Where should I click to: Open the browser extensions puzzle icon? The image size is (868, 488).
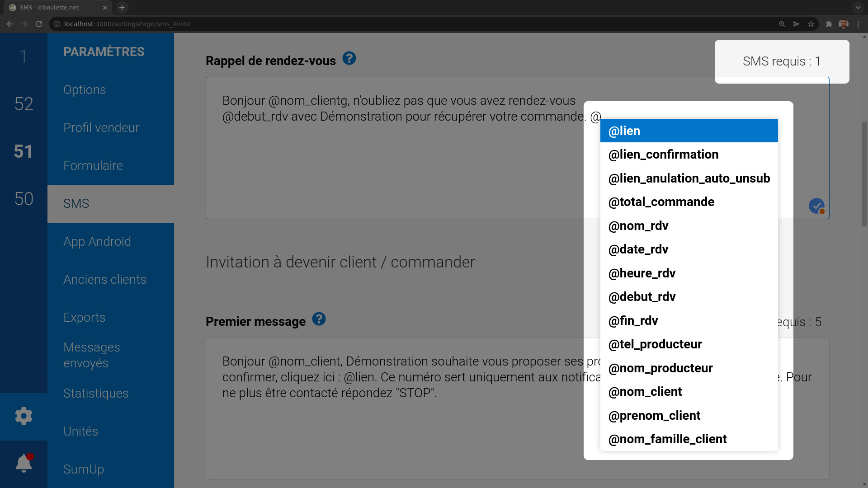(829, 24)
